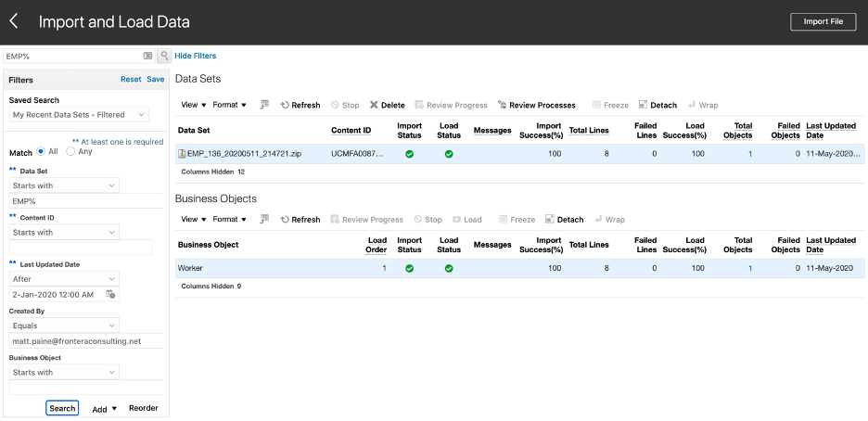Open Saved Search dropdown
This screenshot has height=421, width=868.
click(x=79, y=114)
